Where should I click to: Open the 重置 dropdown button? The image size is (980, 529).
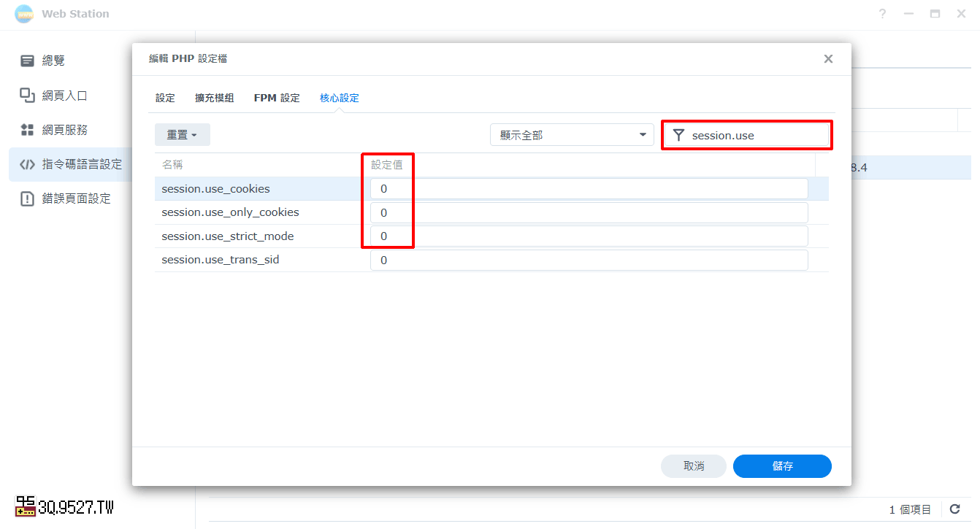click(183, 135)
